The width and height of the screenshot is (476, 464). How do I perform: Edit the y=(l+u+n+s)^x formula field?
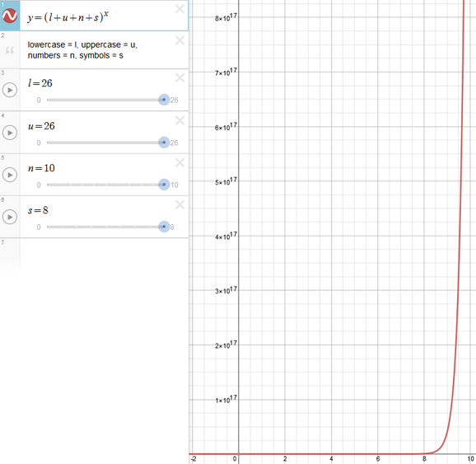click(x=104, y=16)
